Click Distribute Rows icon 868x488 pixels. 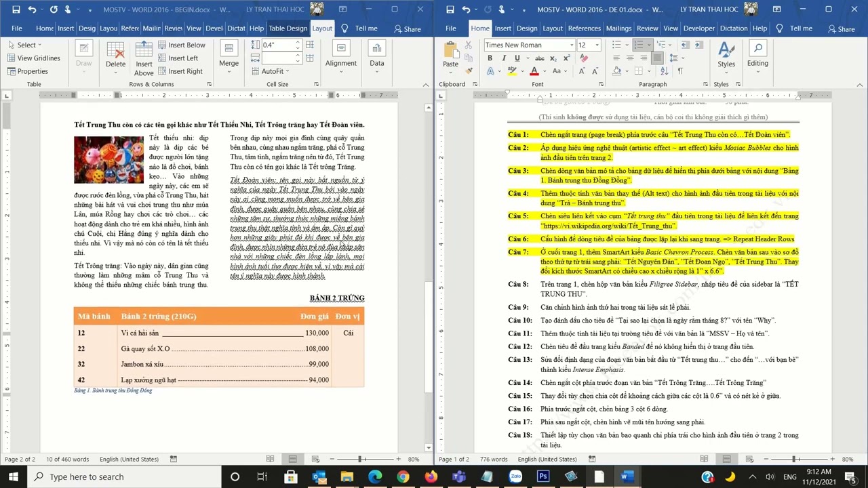(x=310, y=45)
